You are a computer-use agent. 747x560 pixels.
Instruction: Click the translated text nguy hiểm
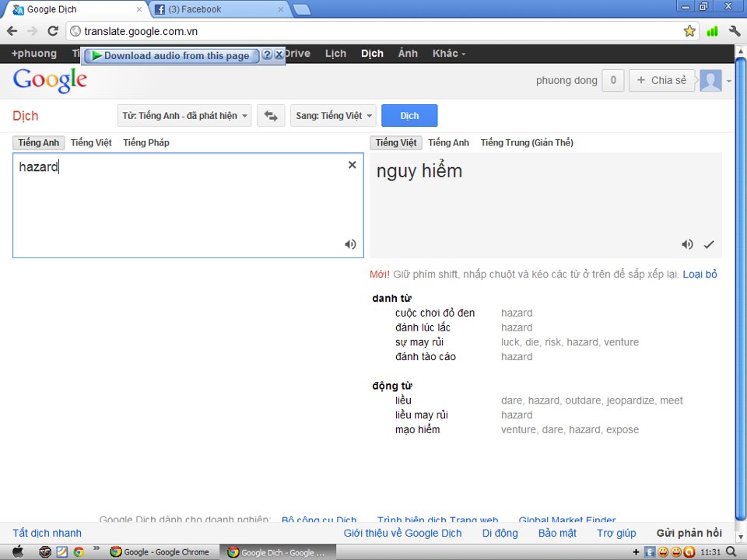(419, 171)
